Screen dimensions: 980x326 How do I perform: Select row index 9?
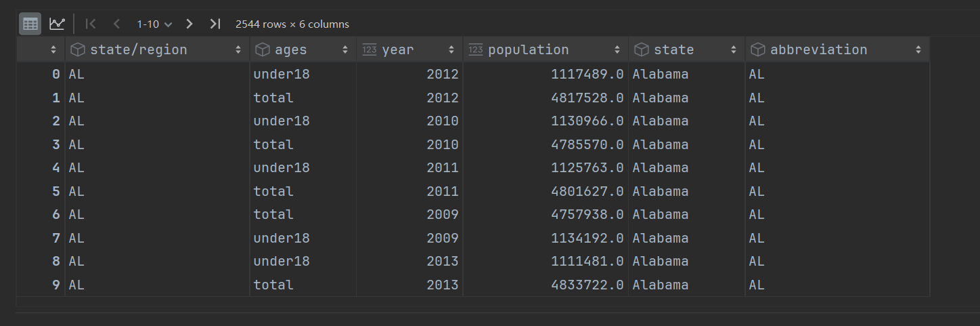(56, 285)
